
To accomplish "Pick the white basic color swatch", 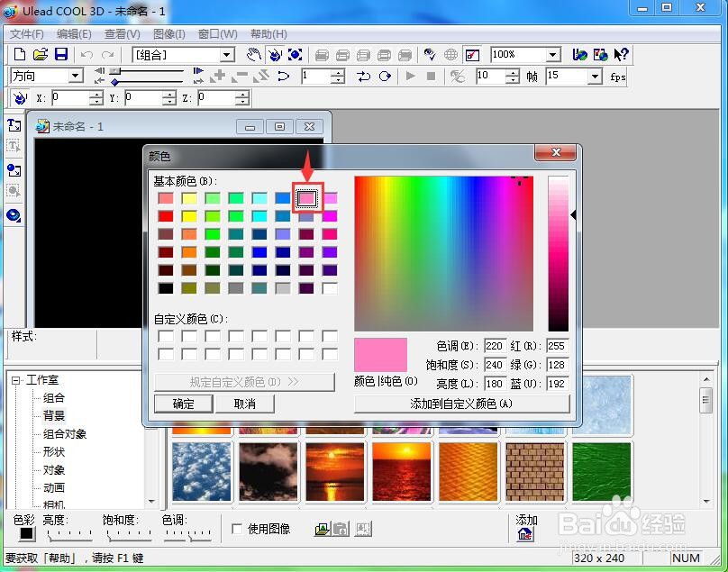I will coord(330,288).
